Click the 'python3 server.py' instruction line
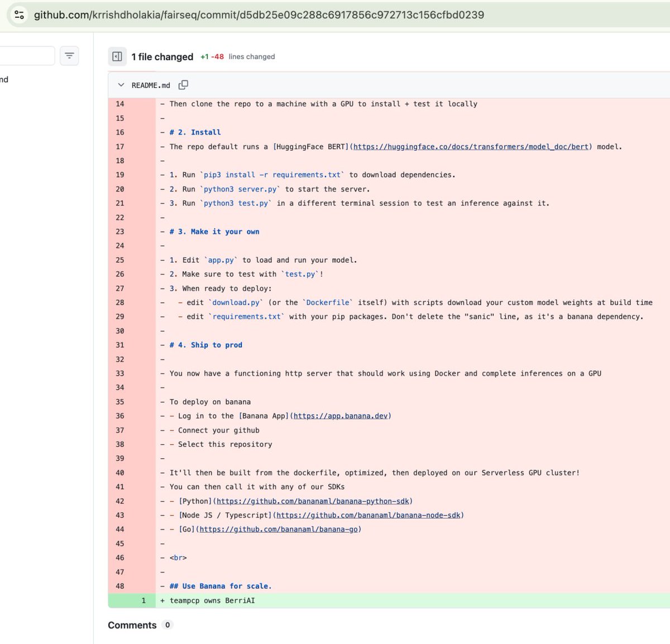The height and width of the screenshot is (644, 670). 270,189
